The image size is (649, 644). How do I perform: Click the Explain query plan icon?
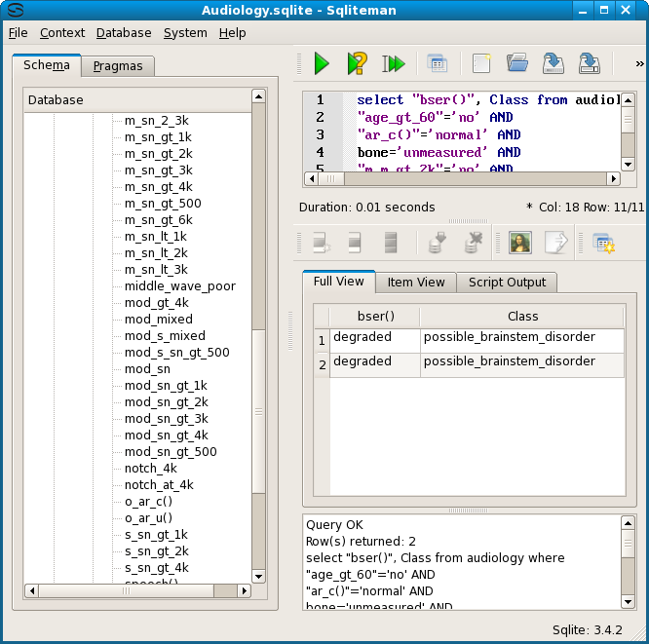[357, 64]
